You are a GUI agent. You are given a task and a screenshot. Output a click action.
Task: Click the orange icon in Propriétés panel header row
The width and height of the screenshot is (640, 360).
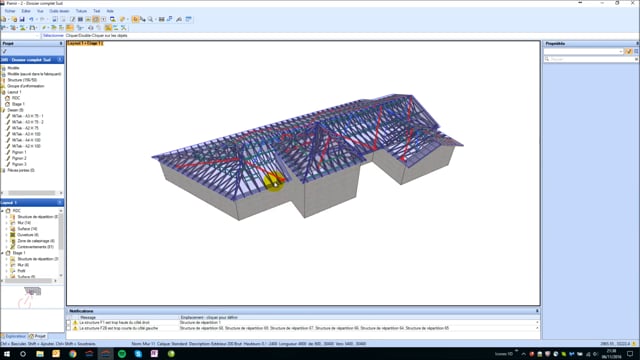(x=629, y=51)
